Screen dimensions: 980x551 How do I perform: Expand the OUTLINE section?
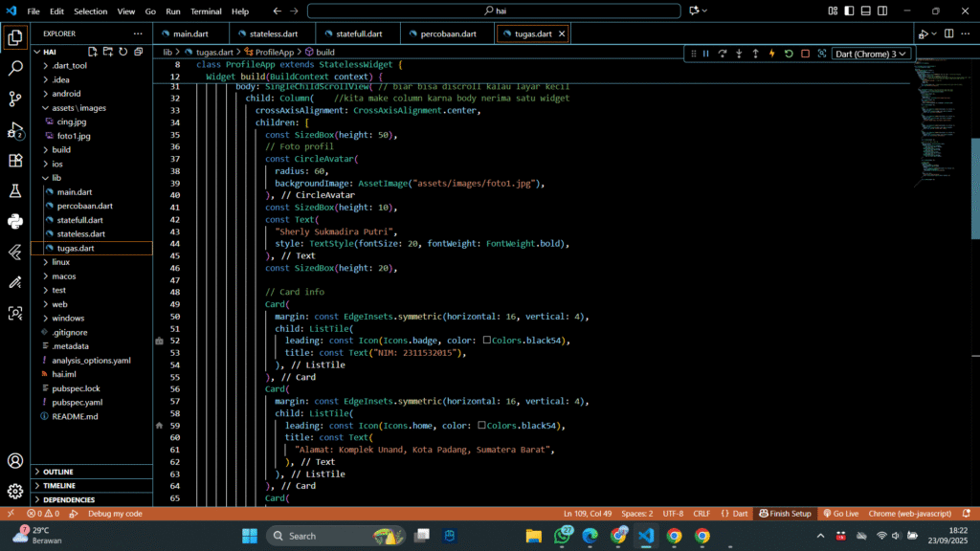pyautogui.click(x=57, y=472)
